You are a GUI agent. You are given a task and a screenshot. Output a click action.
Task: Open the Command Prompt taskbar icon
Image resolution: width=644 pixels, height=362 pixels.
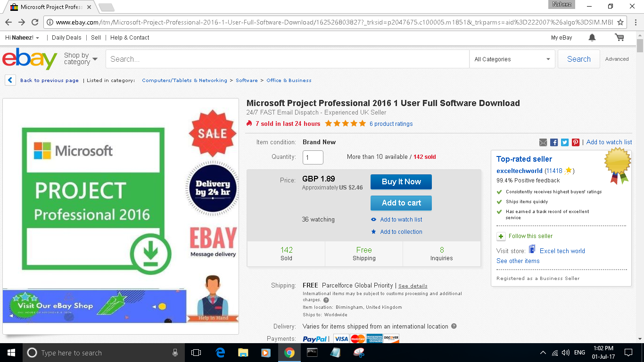[x=312, y=353]
